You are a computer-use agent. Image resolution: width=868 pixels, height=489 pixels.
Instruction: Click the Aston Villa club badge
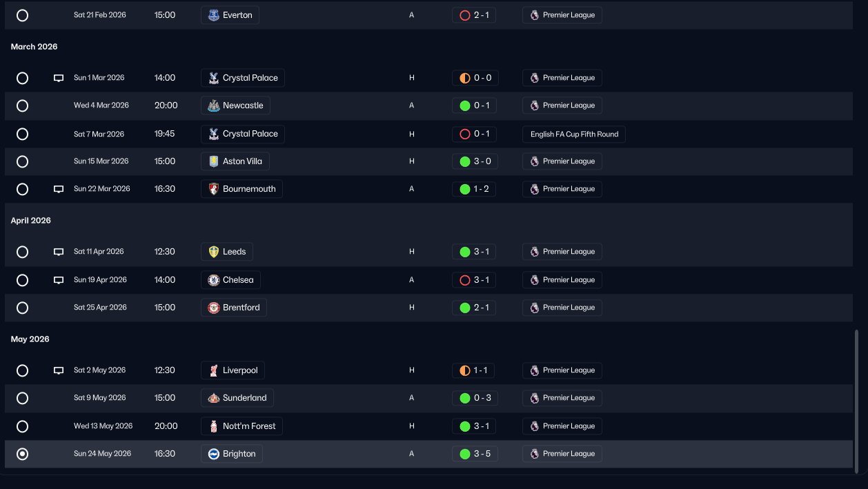point(213,161)
